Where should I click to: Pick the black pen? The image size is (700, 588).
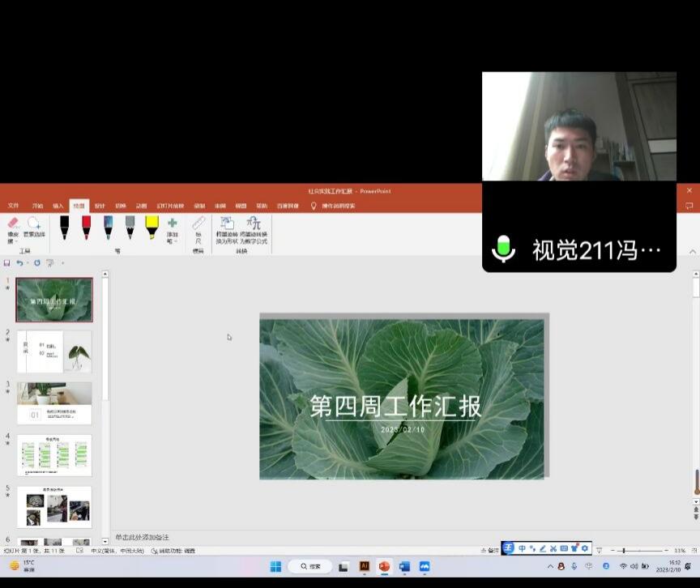[x=65, y=227]
